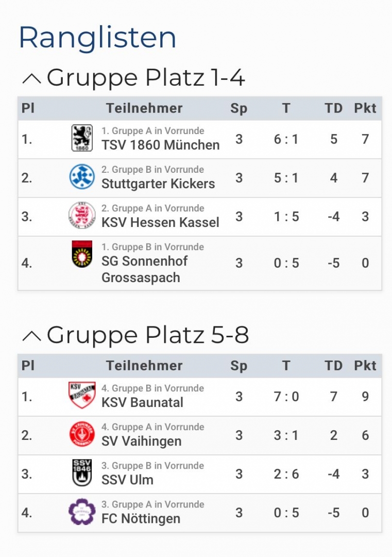Click the TSV 1860 München club logo
Screen dimensions: 392x557
coord(82,138)
